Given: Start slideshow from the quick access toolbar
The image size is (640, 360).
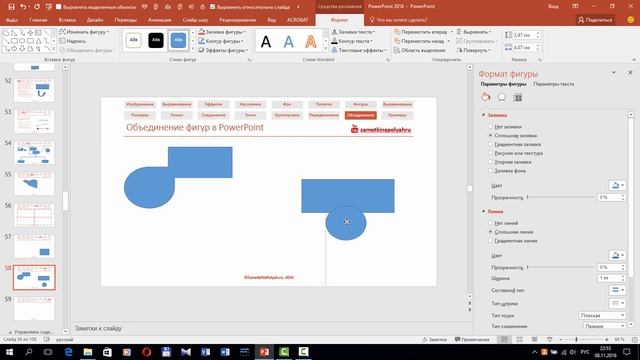Looking at the screenshot, I should point(49,7).
